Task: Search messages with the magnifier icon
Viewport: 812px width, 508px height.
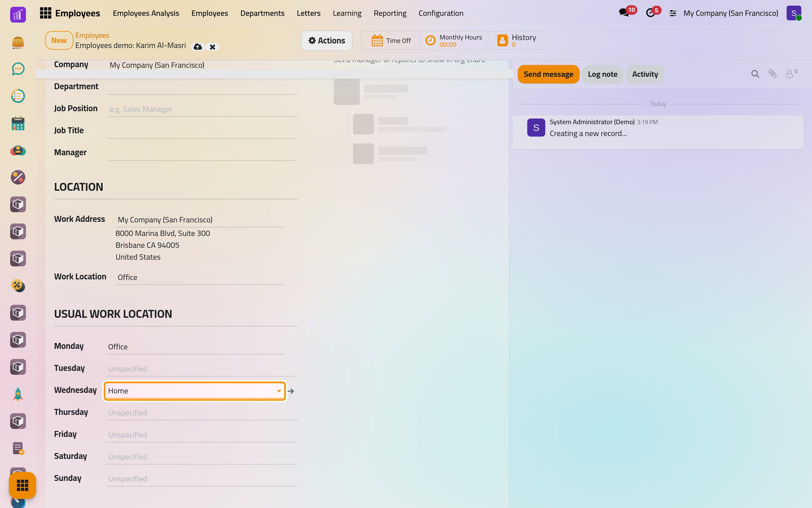Action: coord(755,74)
